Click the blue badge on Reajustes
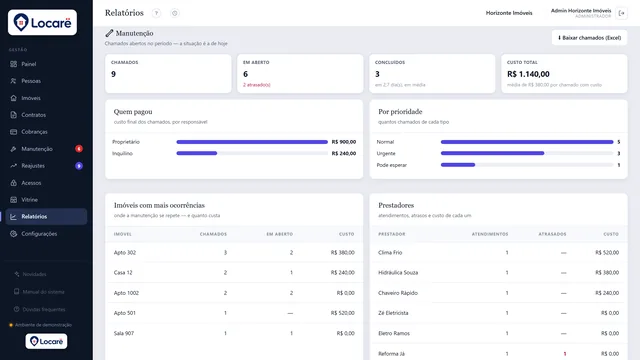This screenshot has height=360, width=640. coord(79,166)
